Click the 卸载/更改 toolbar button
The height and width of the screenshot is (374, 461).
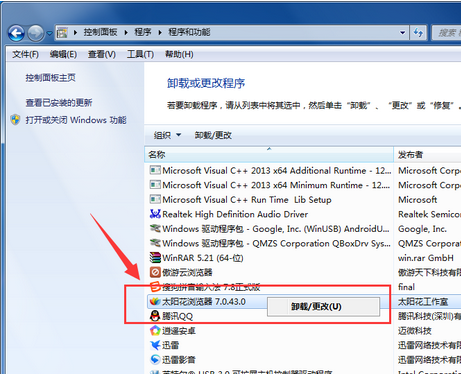coord(213,135)
